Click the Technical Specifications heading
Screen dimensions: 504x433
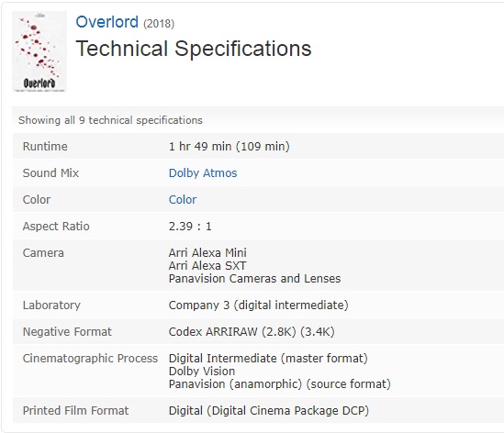(x=194, y=49)
